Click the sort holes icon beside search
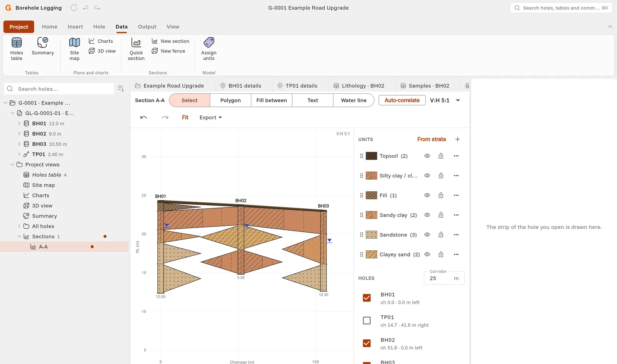617x364 pixels. (121, 89)
